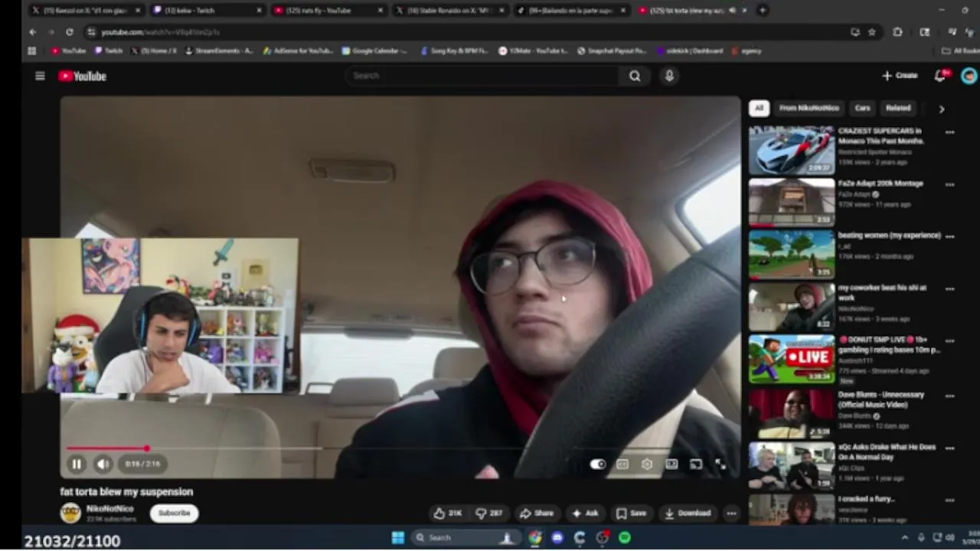980x551 pixels.
Task: Open options menu for my coworker video
Action: pyautogui.click(x=950, y=289)
